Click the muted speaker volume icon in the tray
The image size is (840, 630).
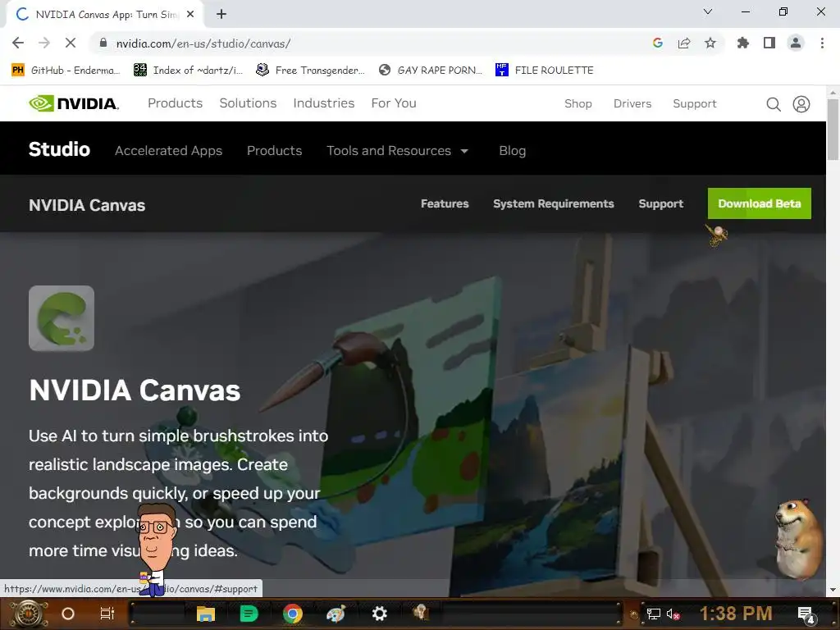pyautogui.click(x=673, y=614)
